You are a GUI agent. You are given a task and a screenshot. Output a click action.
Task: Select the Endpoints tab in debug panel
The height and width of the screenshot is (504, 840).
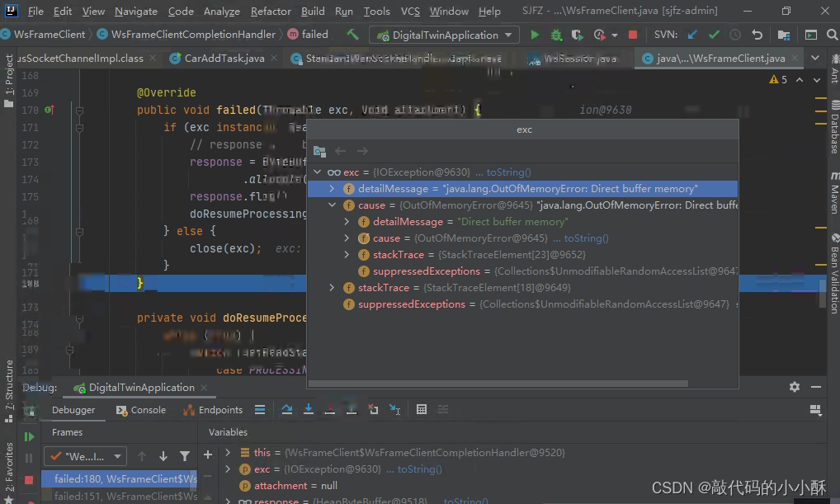[x=213, y=410]
